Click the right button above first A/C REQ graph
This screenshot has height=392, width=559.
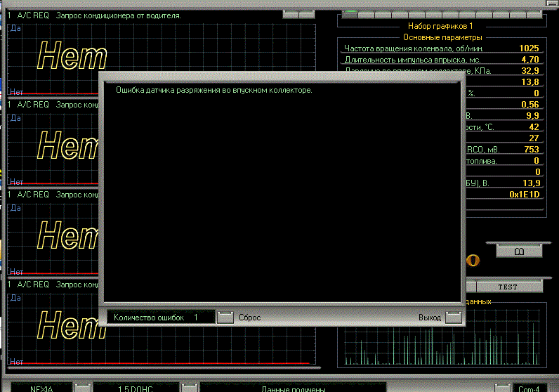pos(307,14)
